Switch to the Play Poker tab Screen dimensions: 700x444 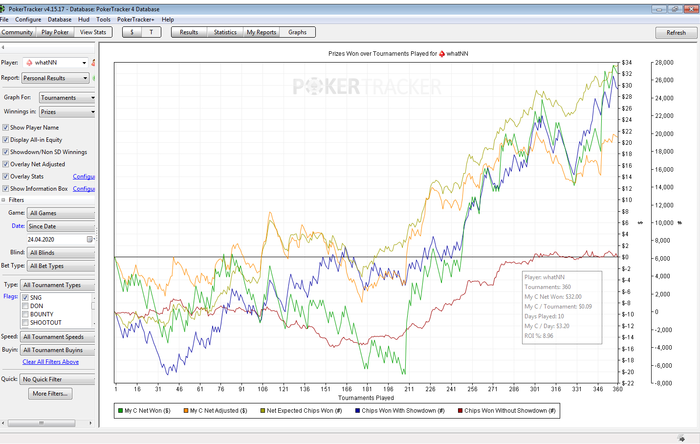(x=55, y=32)
